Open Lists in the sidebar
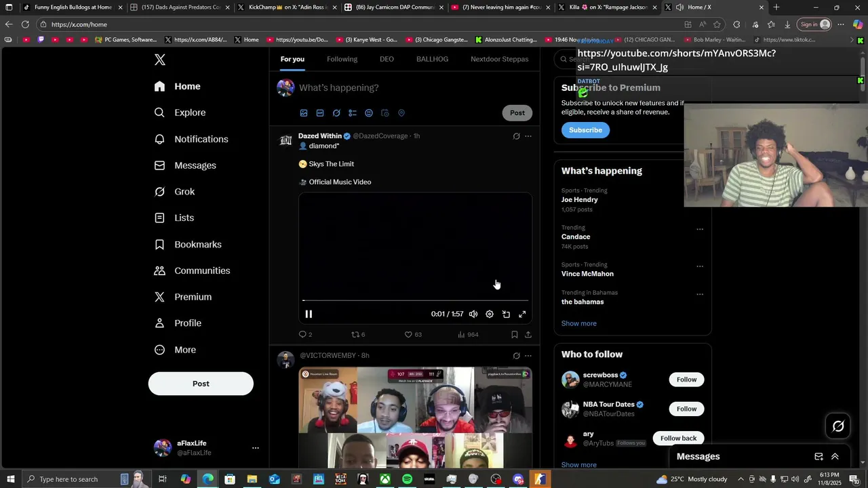Screen dimensions: 868x488 pos(174,218)
